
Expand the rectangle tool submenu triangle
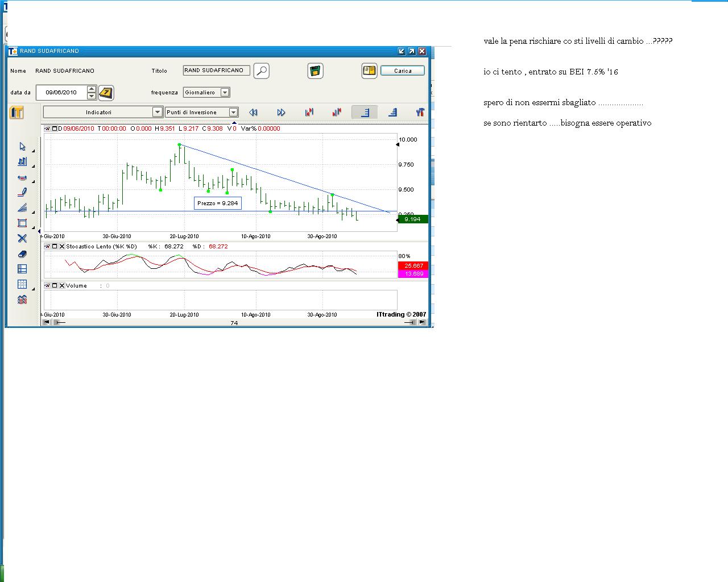[x=33, y=227]
